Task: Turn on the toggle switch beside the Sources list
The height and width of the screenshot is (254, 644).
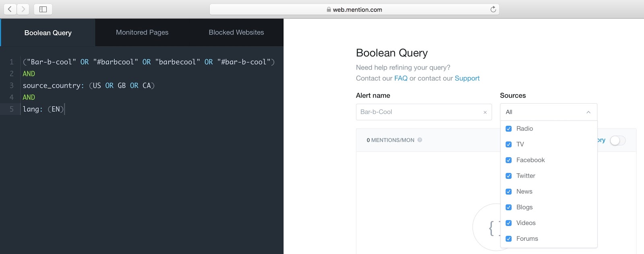Action: (617, 140)
